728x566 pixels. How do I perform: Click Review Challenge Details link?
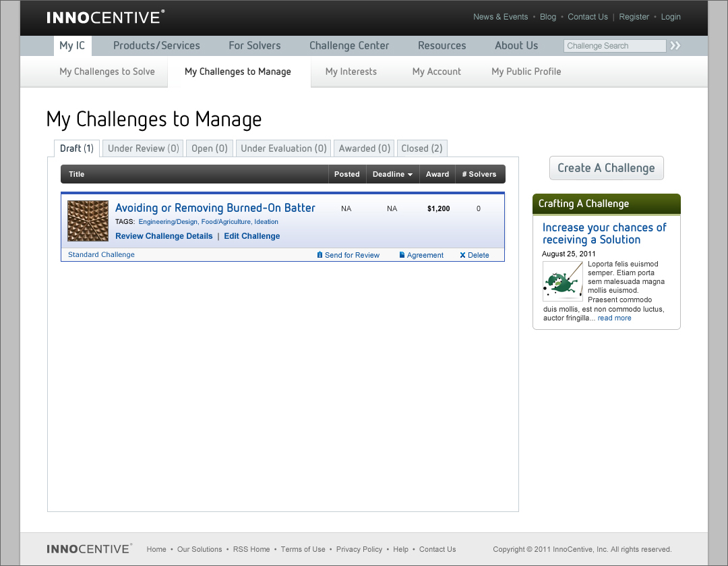click(x=164, y=236)
